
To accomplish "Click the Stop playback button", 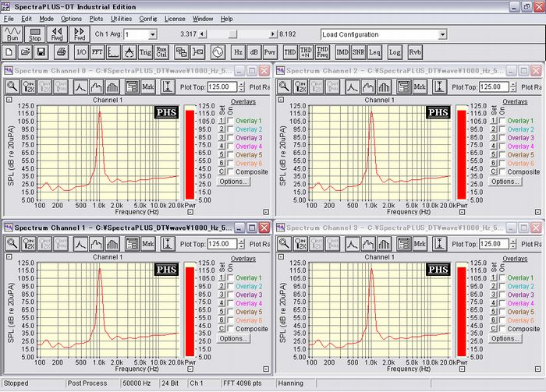I will pyautogui.click(x=35, y=34).
